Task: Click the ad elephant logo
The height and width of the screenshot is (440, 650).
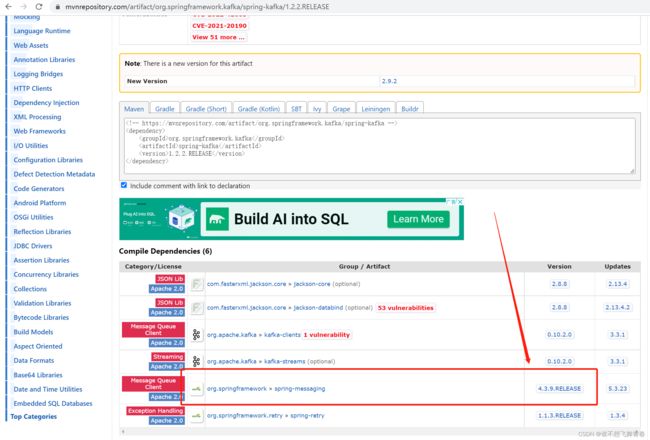Action: click(x=217, y=219)
